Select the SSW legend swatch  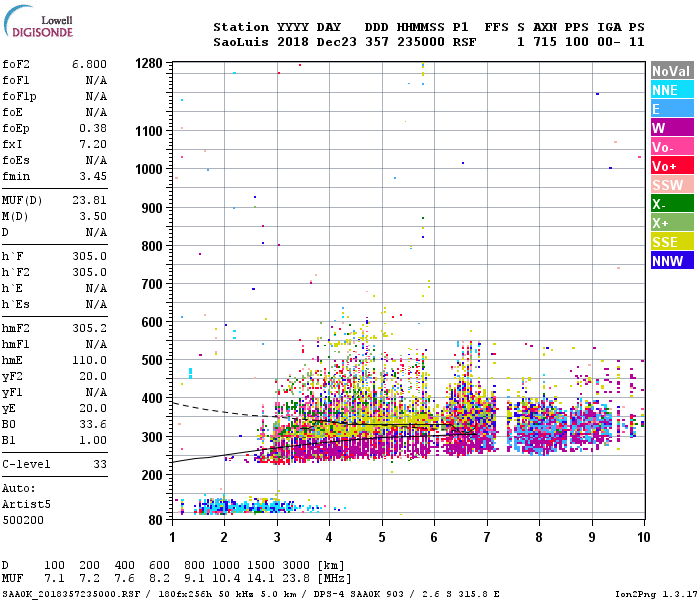tap(672, 185)
